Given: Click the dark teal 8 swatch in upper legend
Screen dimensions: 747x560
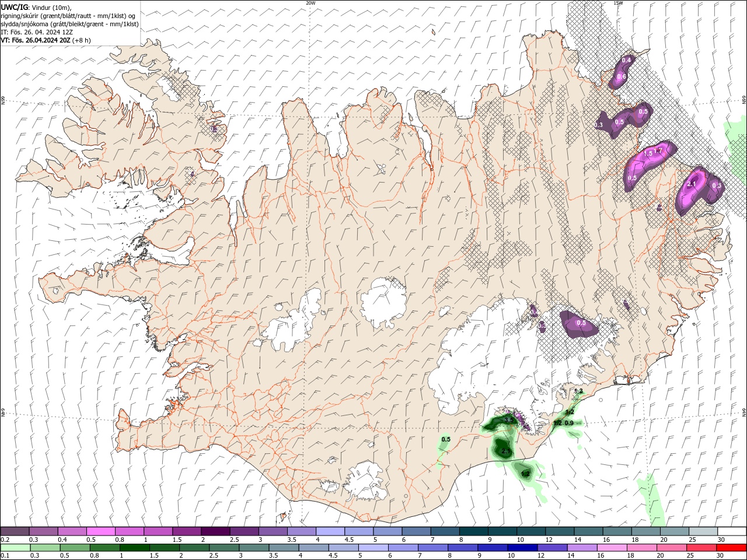Looking at the screenshot, I should click(x=473, y=531).
